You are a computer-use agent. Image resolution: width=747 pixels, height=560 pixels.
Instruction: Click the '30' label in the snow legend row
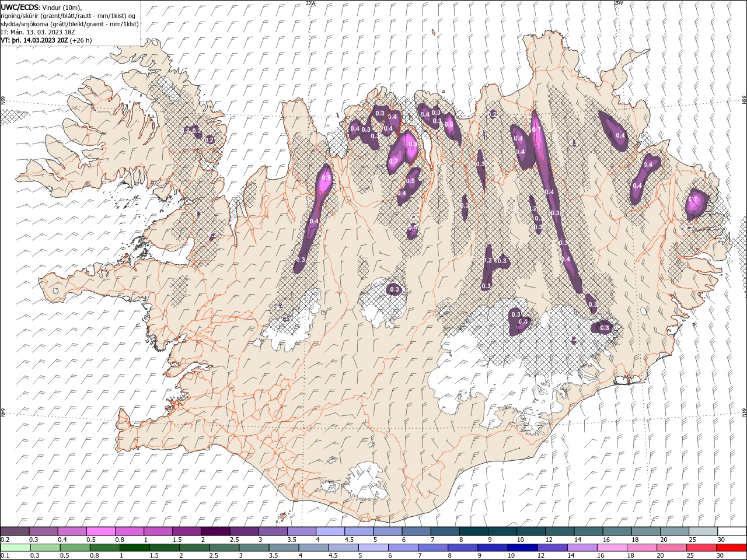(x=722, y=540)
